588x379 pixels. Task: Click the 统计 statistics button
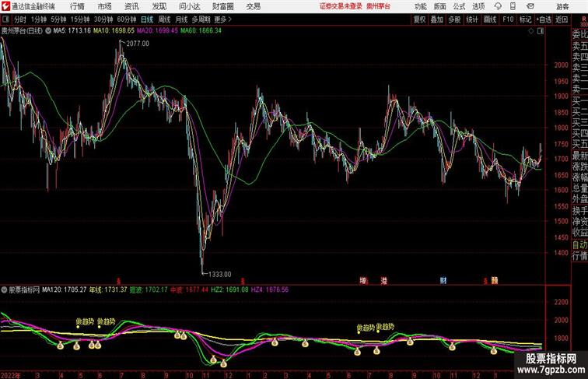[x=472, y=19]
